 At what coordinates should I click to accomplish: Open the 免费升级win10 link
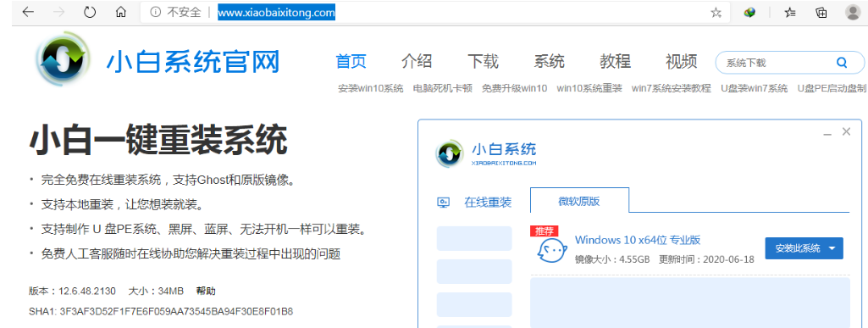[514, 88]
